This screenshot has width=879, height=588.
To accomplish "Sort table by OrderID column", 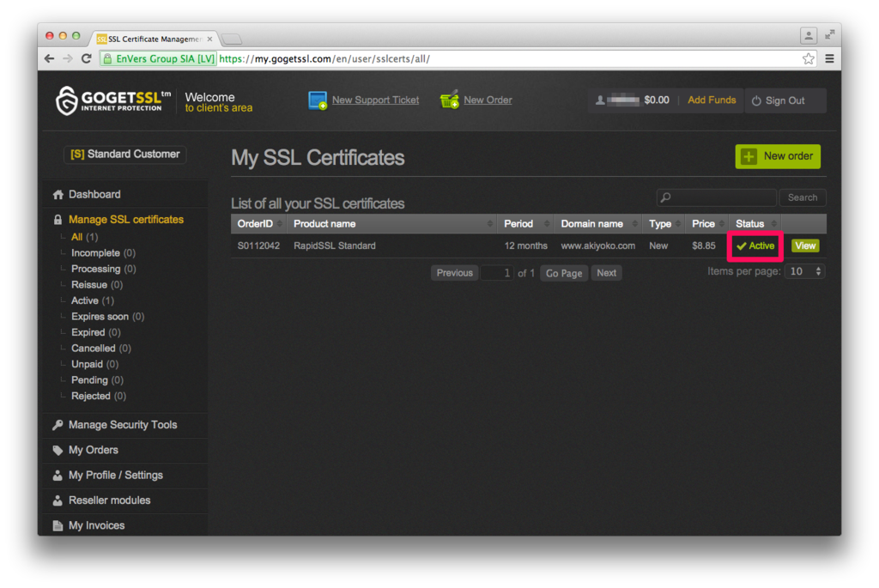I will click(x=258, y=224).
